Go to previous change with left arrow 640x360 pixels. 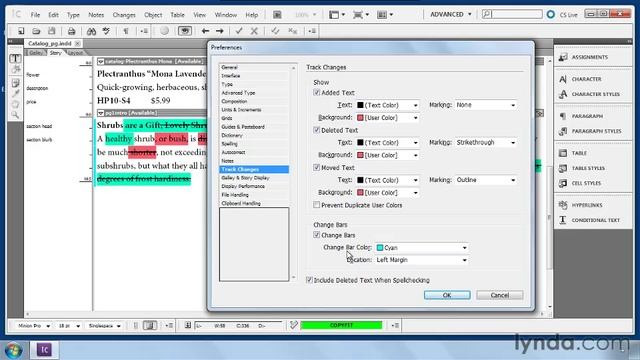click(x=205, y=31)
